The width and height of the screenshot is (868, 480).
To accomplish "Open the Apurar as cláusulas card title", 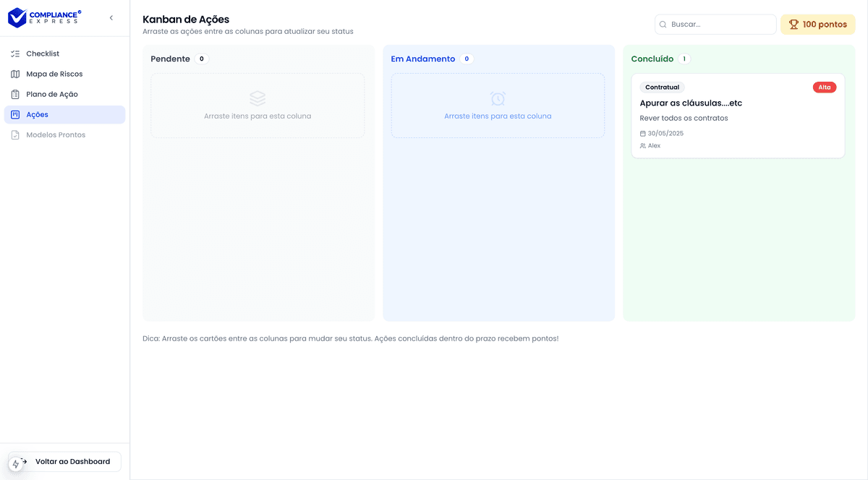I will point(691,103).
